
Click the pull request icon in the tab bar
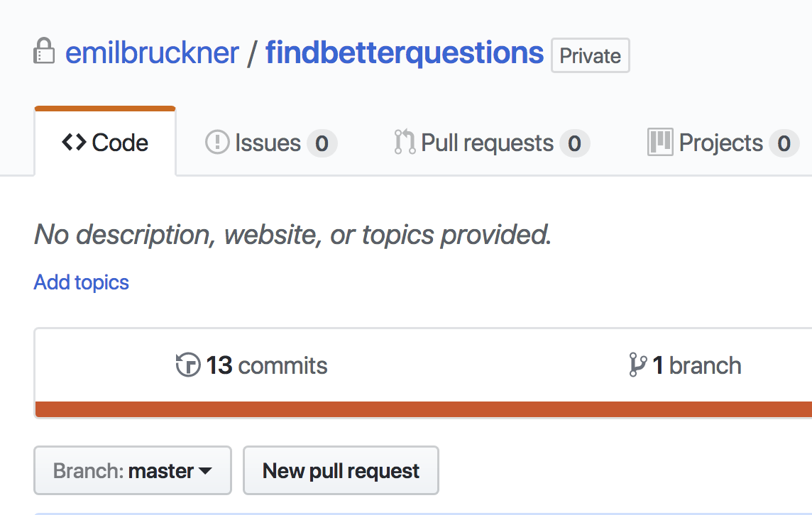coord(405,143)
